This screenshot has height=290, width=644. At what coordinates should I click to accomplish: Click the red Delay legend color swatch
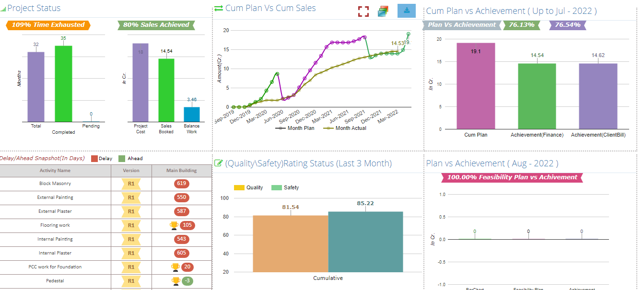coord(94,159)
